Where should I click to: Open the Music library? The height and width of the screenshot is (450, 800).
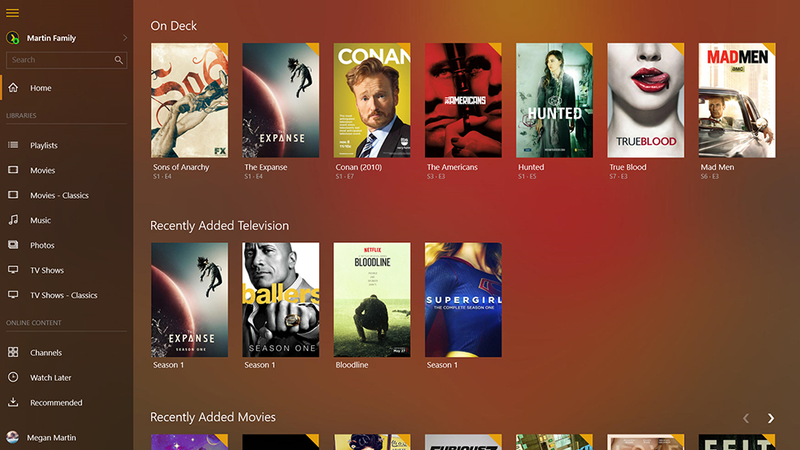(40, 220)
